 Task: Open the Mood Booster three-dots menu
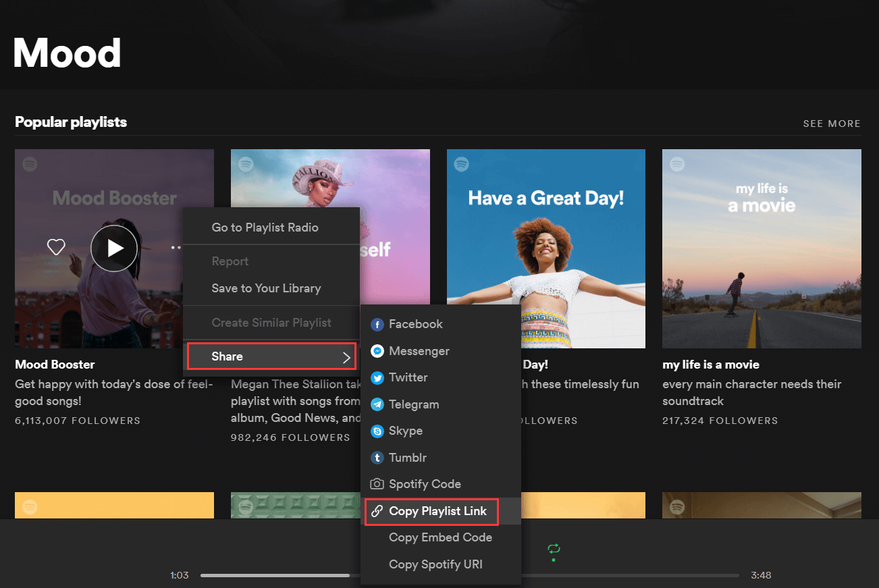[x=176, y=248]
